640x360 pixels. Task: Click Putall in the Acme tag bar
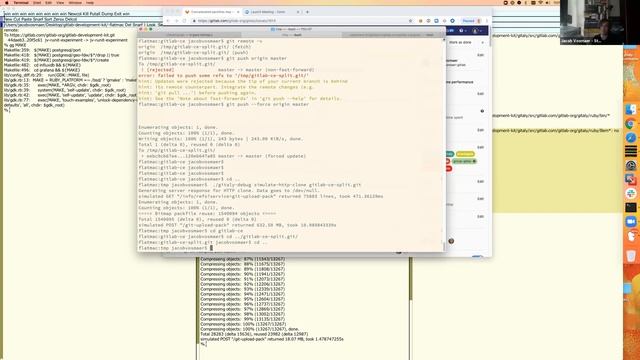[x=96, y=13]
